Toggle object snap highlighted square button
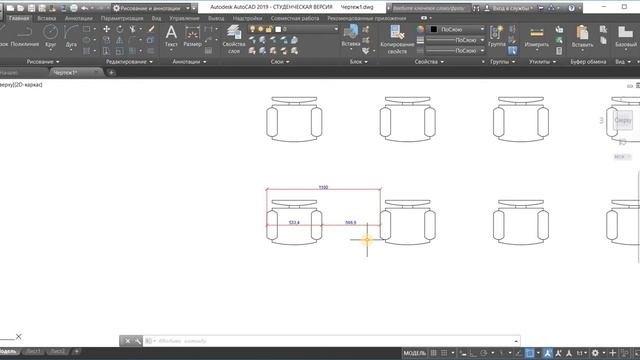This screenshot has width=640, height=360. point(529,353)
